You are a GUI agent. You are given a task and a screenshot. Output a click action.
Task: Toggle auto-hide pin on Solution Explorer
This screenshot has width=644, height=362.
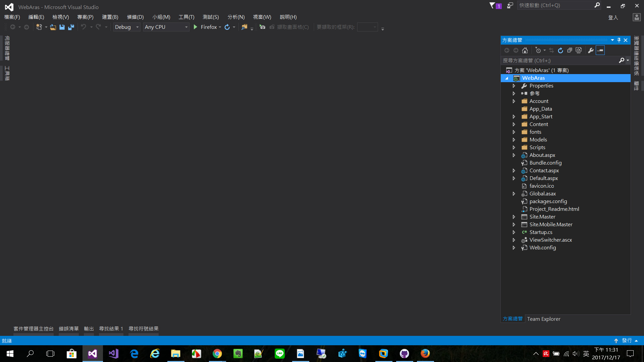coord(619,40)
